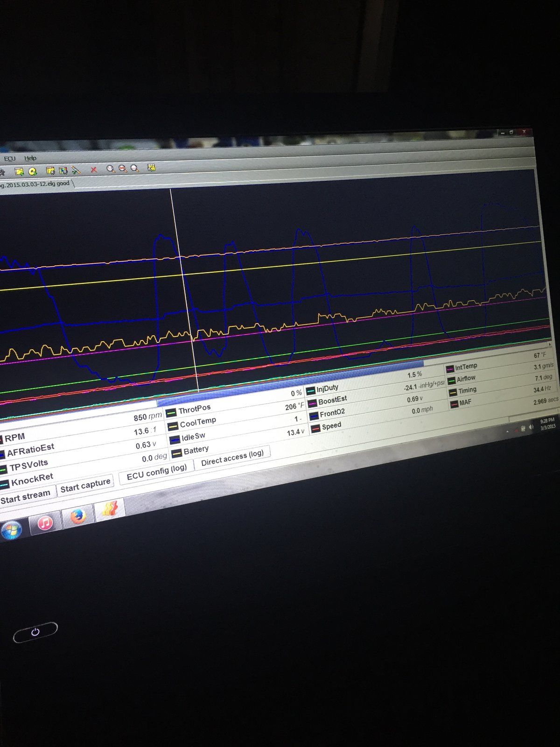The height and width of the screenshot is (747, 560).
Task: Click the FrontO2 blue color swatch
Action: tap(314, 415)
